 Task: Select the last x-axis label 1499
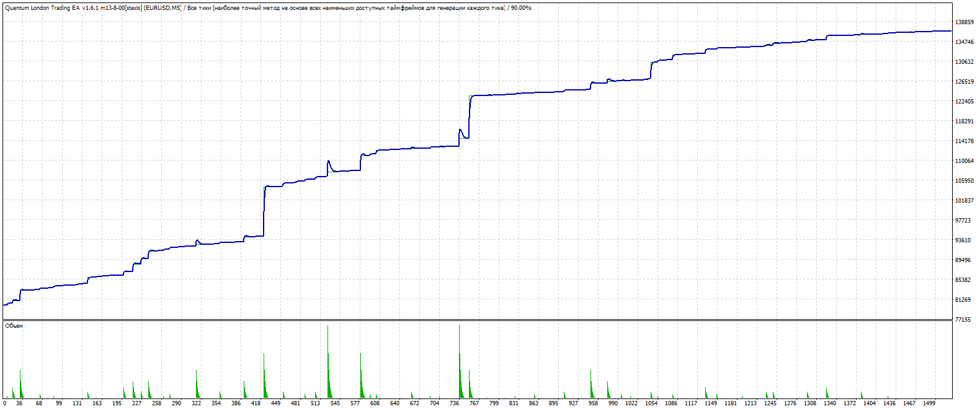[x=929, y=403]
